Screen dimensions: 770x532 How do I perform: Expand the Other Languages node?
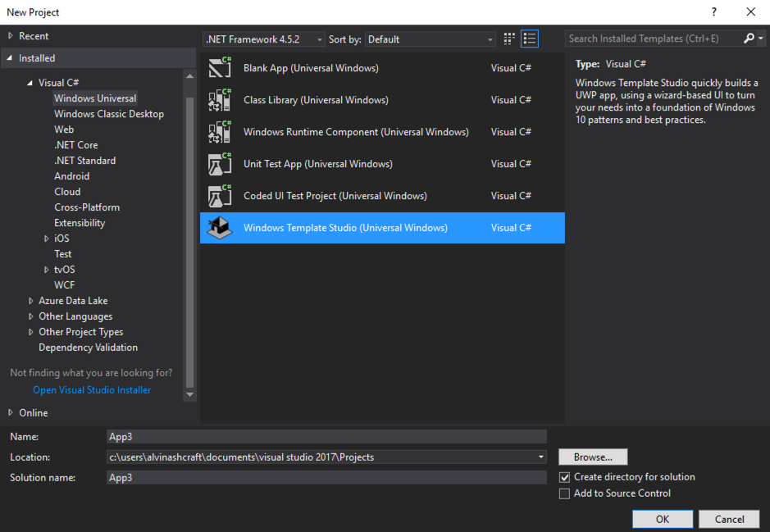click(x=30, y=316)
